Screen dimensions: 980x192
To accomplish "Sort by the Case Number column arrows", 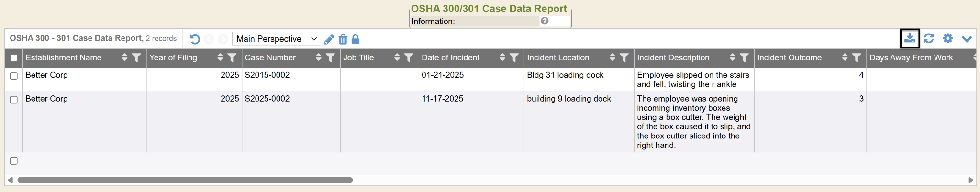I will tap(319, 57).
